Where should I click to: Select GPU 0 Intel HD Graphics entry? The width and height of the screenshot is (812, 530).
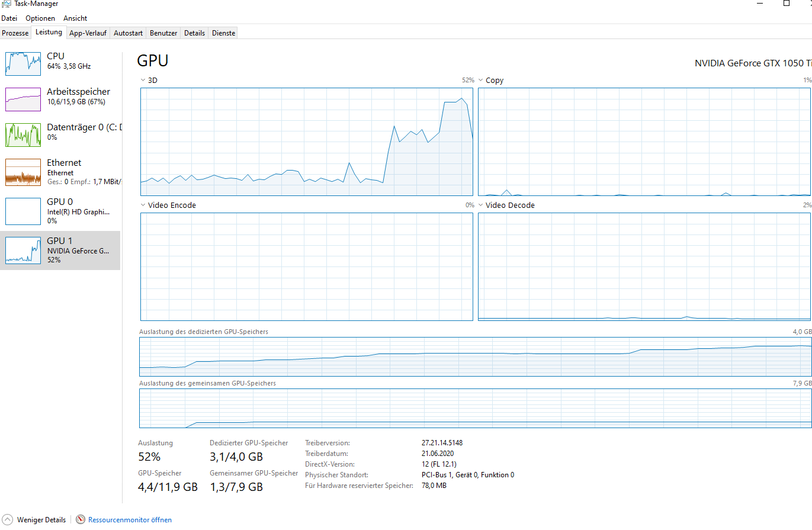point(23,211)
